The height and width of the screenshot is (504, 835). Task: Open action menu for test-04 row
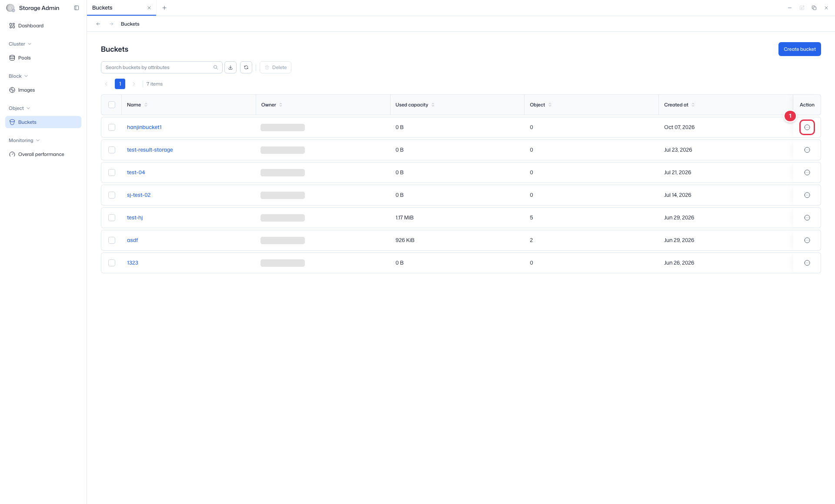point(807,172)
